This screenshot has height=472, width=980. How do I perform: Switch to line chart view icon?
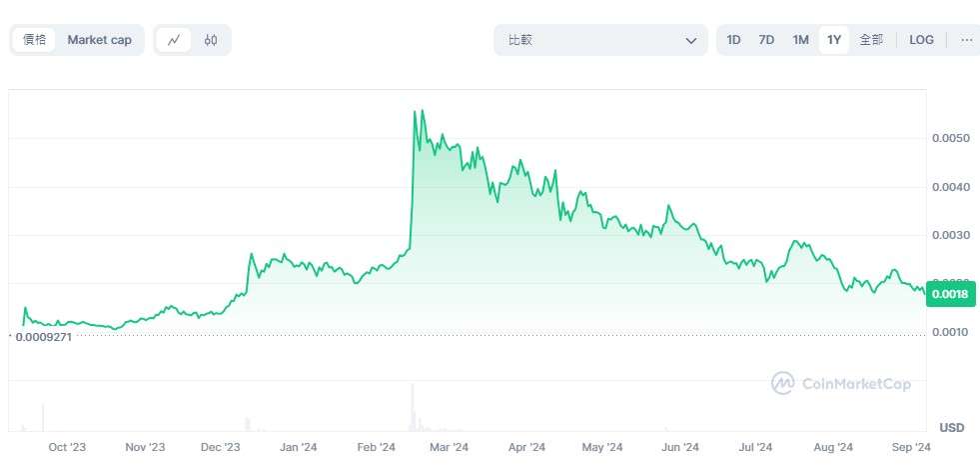coord(174,40)
